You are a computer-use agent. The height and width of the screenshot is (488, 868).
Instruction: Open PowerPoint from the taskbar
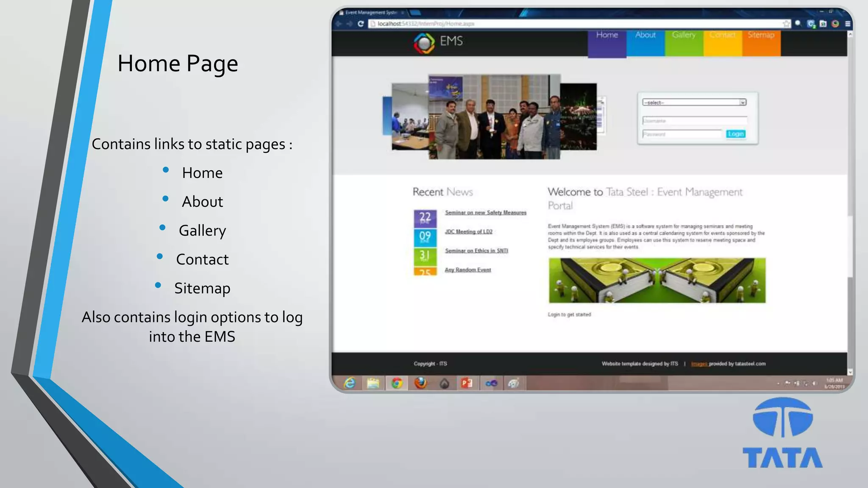coord(467,383)
